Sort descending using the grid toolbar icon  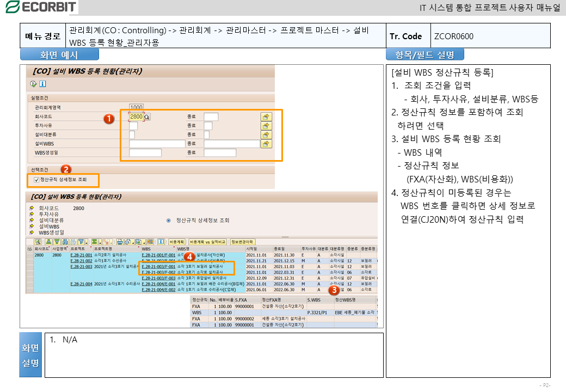(x=57, y=242)
